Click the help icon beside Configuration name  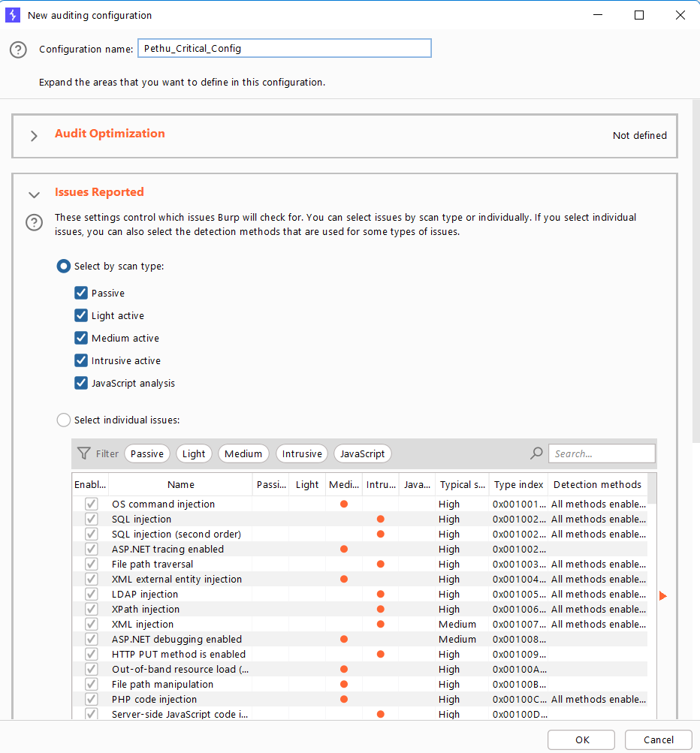pyautogui.click(x=18, y=50)
